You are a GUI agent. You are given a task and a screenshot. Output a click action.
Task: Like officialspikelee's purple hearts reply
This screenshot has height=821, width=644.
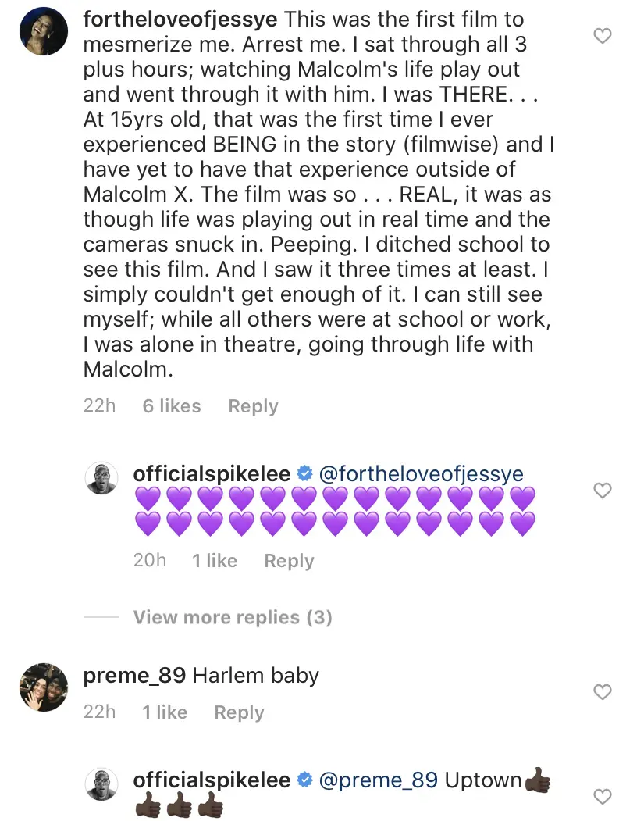(603, 491)
